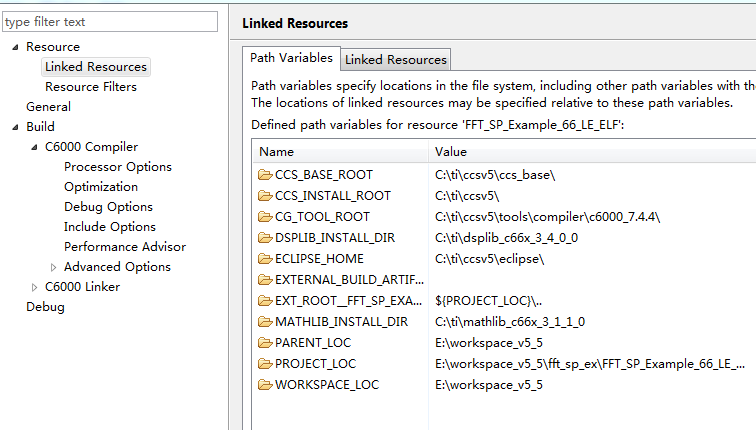Click the CCS_BASE_ROOT folder icon

pos(265,175)
